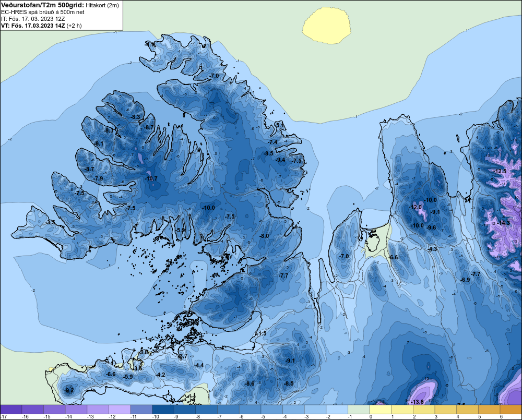Click the -6.9 temperature value
Viewport: 522px width, 420px height.
(x=465, y=280)
